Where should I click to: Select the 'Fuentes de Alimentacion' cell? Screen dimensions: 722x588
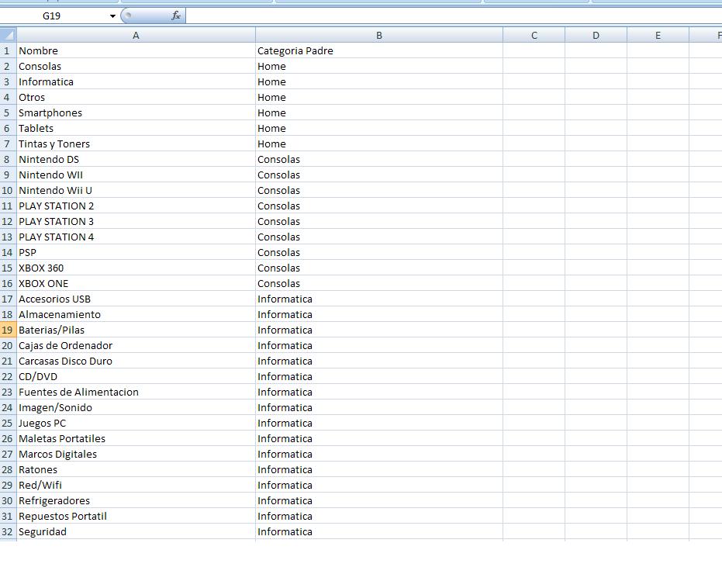[136, 392]
